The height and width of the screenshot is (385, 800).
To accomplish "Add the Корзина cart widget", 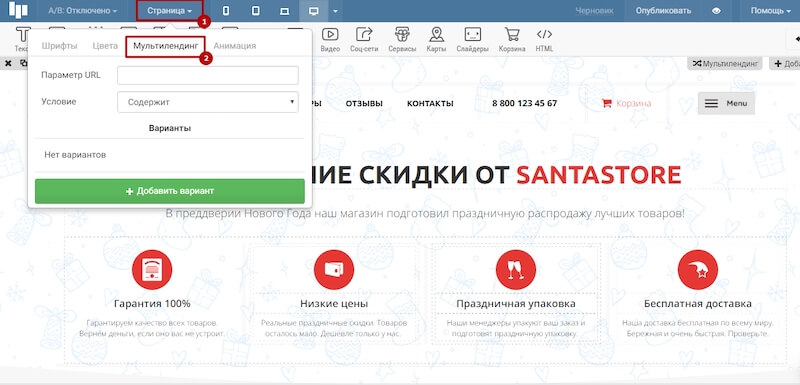I will click(x=512, y=40).
